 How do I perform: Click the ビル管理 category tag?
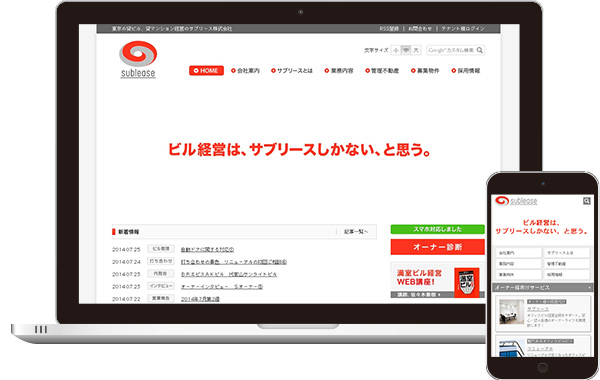pyautogui.click(x=161, y=249)
